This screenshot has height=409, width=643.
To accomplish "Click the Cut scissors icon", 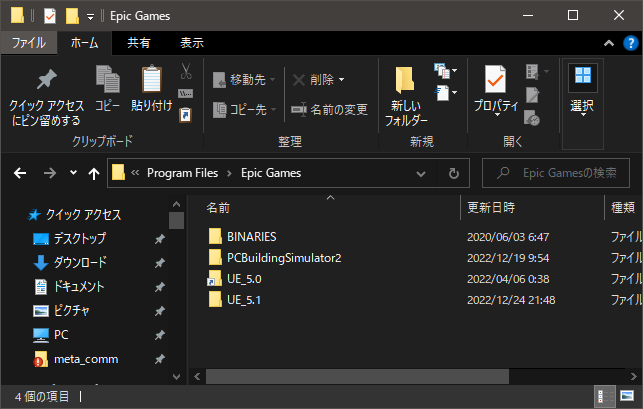I will [x=186, y=72].
